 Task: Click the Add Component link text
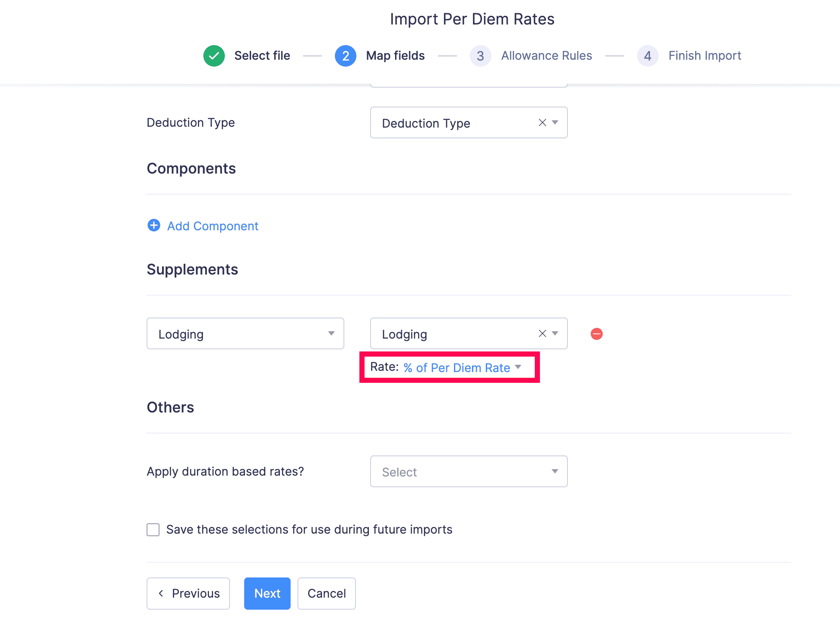213,226
